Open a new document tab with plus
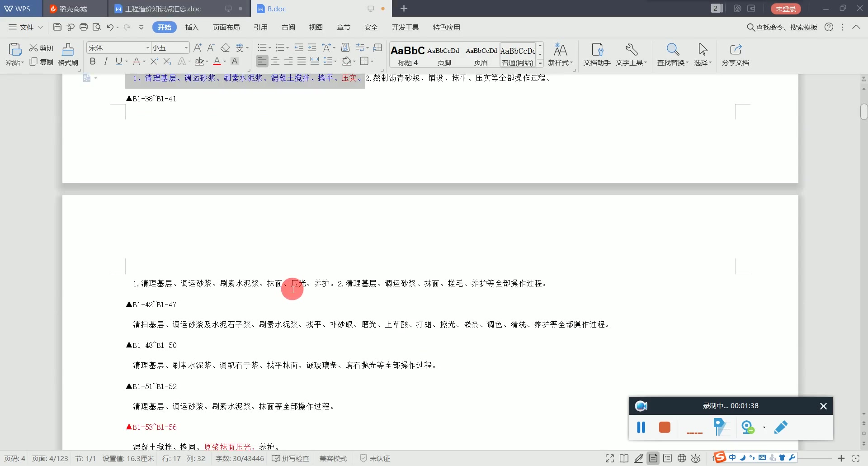The image size is (868, 466). (404, 9)
